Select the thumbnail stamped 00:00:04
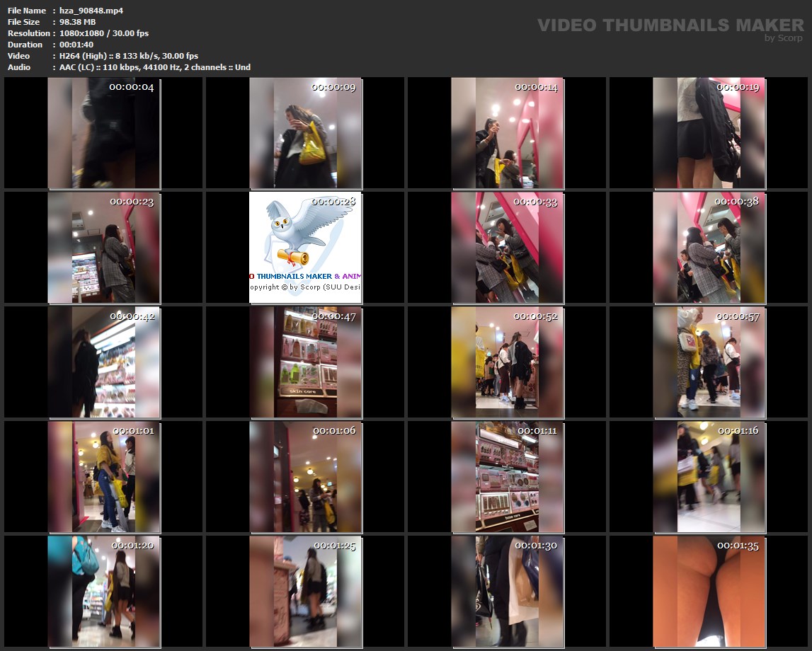Image resolution: width=812 pixels, height=651 pixels. [104, 134]
